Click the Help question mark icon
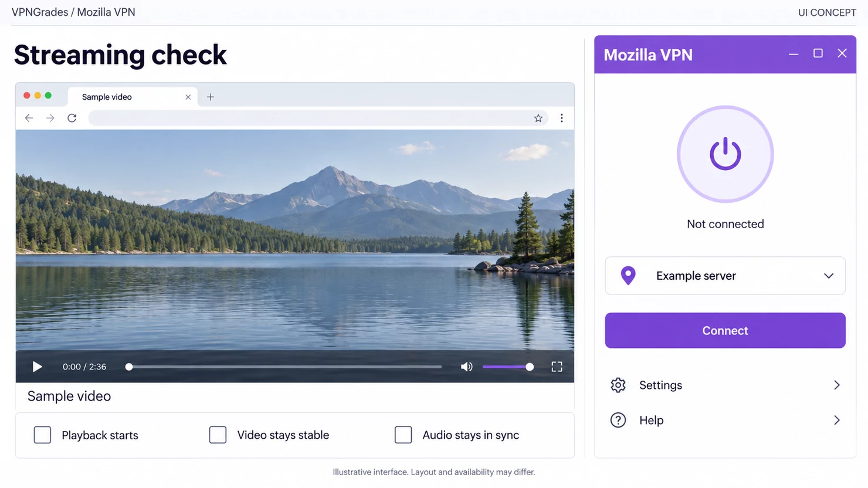The image size is (868, 488). tap(618, 421)
